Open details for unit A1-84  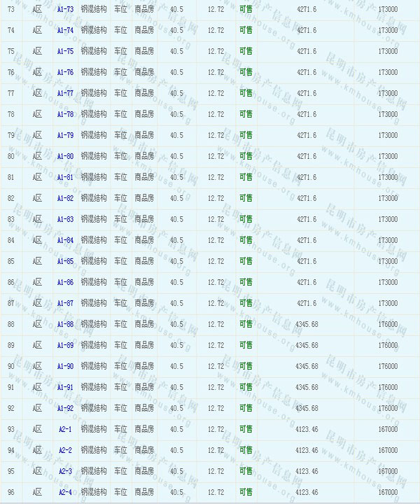tap(65, 240)
